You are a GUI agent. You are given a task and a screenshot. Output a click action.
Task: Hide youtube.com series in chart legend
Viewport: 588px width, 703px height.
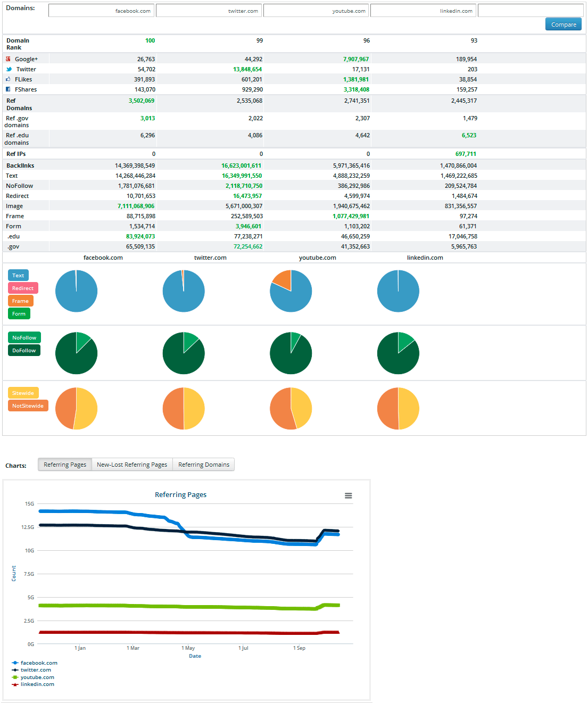tap(37, 677)
